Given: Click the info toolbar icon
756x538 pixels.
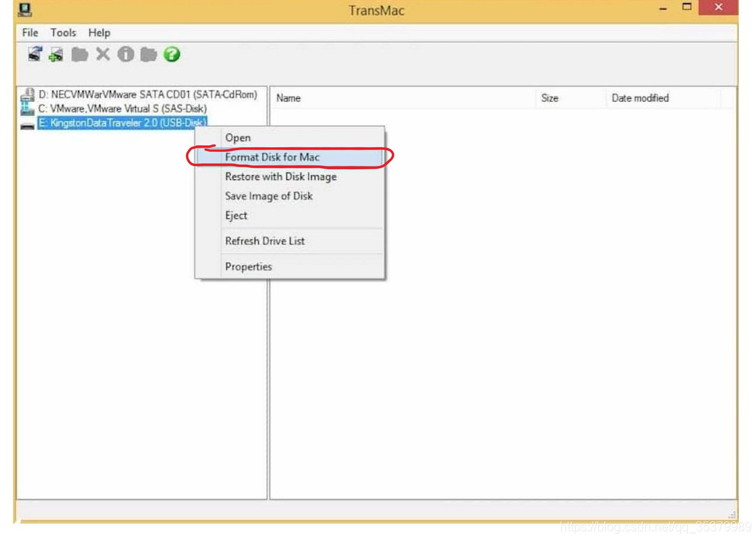Looking at the screenshot, I should click(x=126, y=55).
